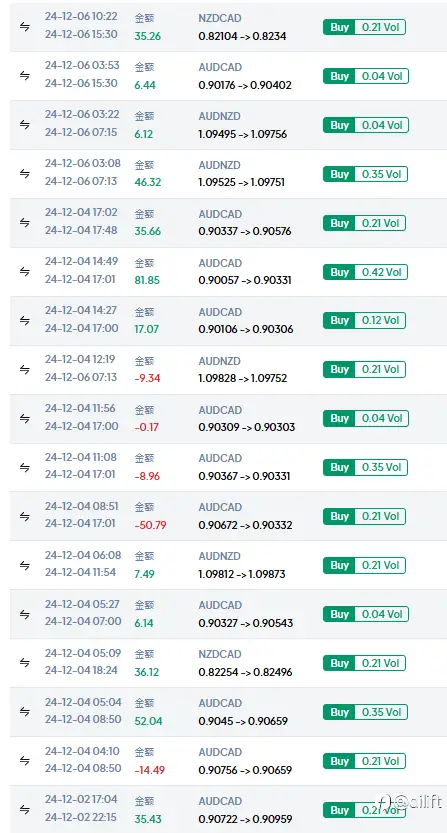Screen dimensions: 447x833
Task: Click the 35.66 AUDCAD profit amount
Action: point(148,231)
